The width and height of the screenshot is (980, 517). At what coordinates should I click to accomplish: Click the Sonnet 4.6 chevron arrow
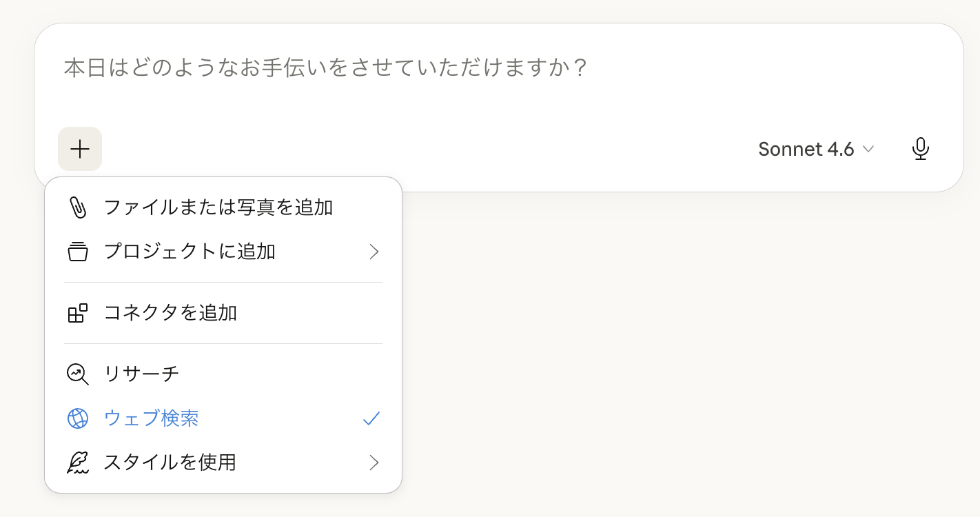pyautogui.click(x=868, y=149)
